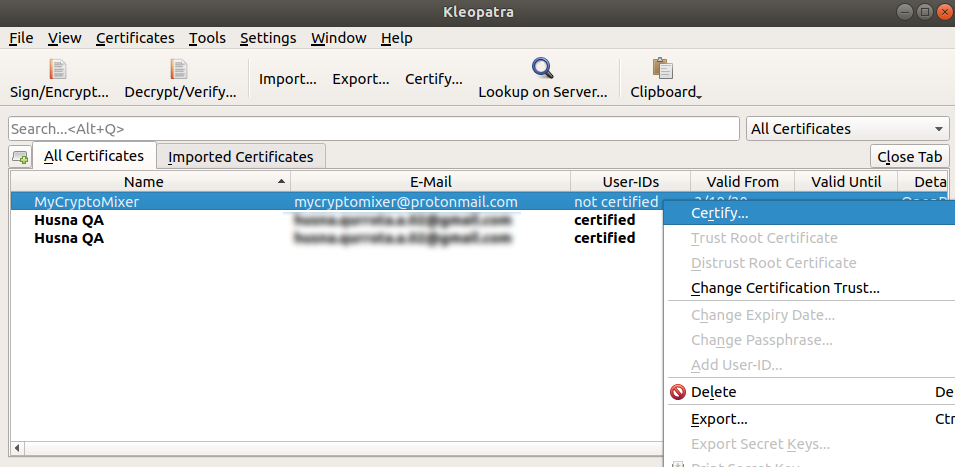Select the second Husna QA certificate row
The width and height of the screenshot is (955, 467).
tap(337, 238)
